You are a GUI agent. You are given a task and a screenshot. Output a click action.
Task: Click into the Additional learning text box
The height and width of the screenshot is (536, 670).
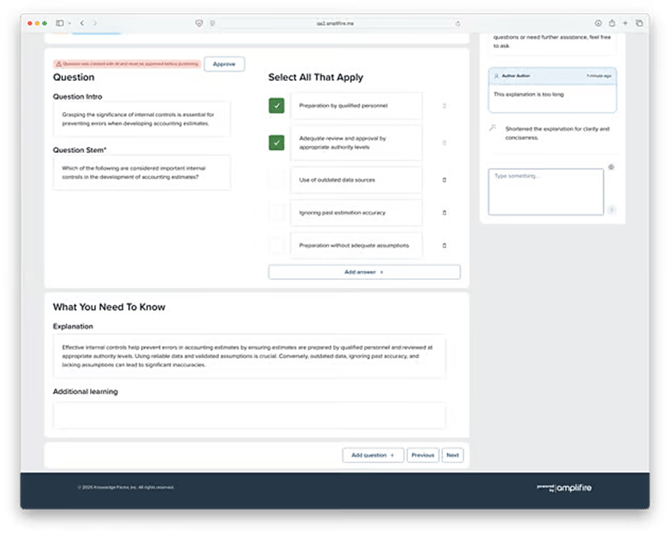tap(248, 415)
